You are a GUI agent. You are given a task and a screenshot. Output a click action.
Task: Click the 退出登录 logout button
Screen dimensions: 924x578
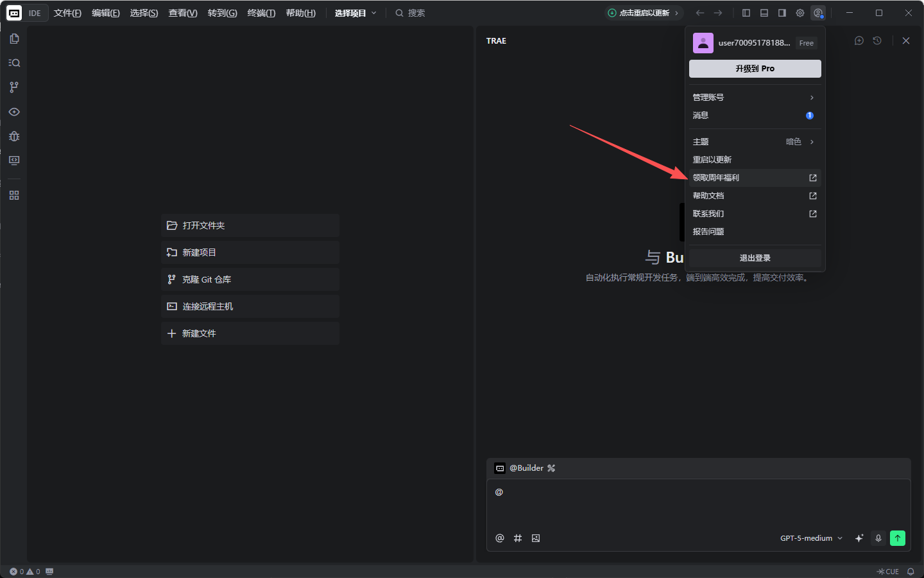coord(755,258)
